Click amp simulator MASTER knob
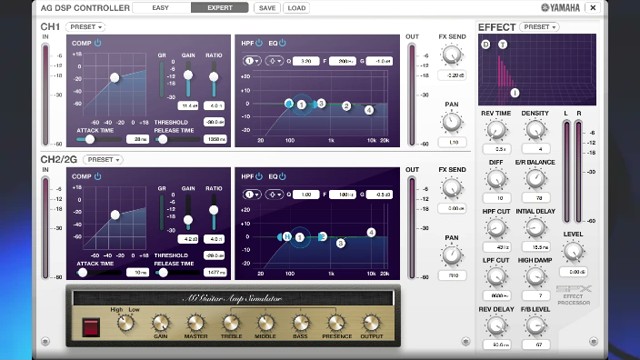The width and height of the screenshot is (640, 360). pyautogui.click(x=196, y=323)
